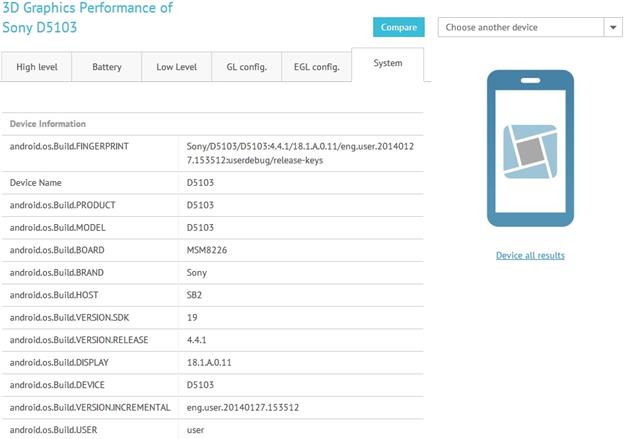
Task: Click the 'Sony D5103' page heading
Action: click(40, 27)
